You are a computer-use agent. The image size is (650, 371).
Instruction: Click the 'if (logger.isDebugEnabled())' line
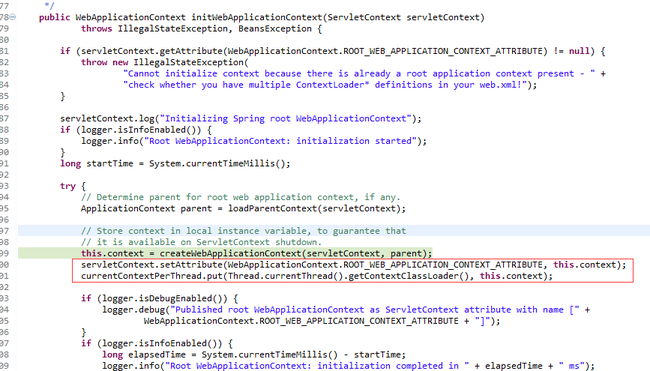(160, 298)
